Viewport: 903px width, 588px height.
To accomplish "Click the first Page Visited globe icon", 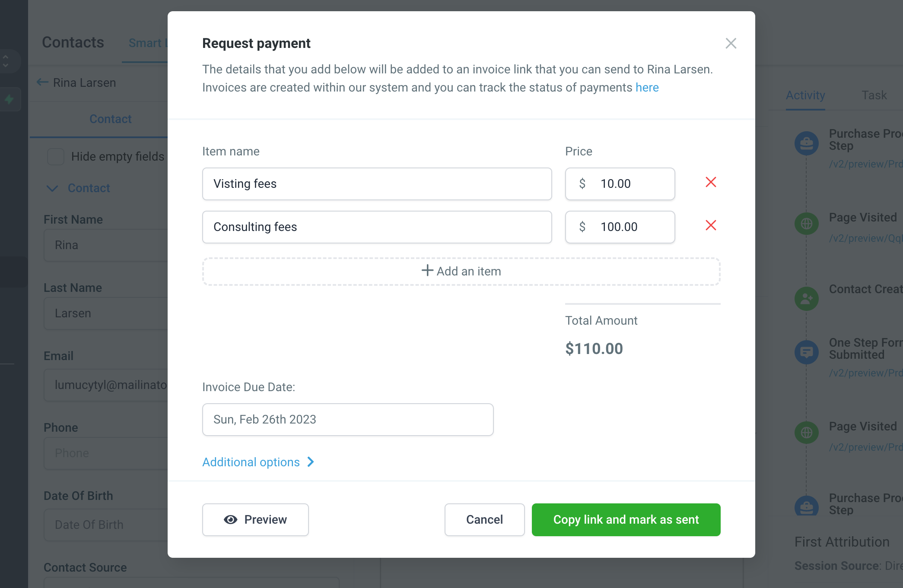I will (806, 224).
